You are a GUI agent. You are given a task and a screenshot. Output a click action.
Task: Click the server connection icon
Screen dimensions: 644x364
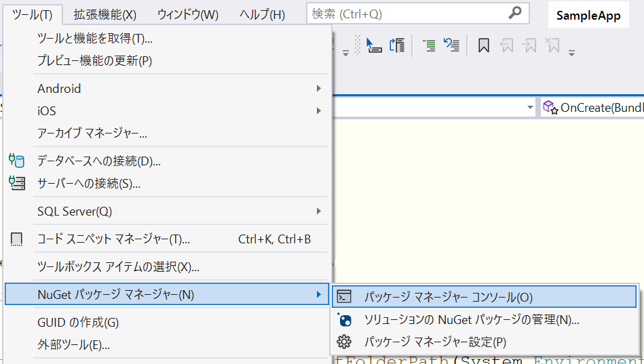pos(16,182)
